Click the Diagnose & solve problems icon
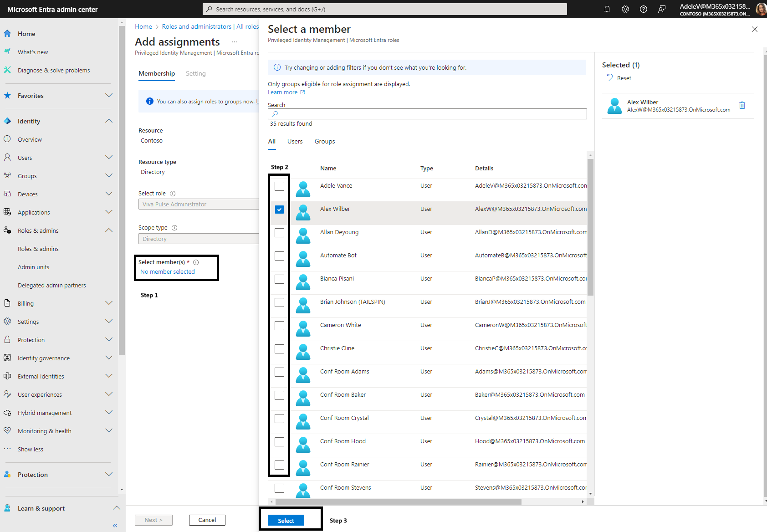Viewport: 767px width, 532px height. coord(7,70)
